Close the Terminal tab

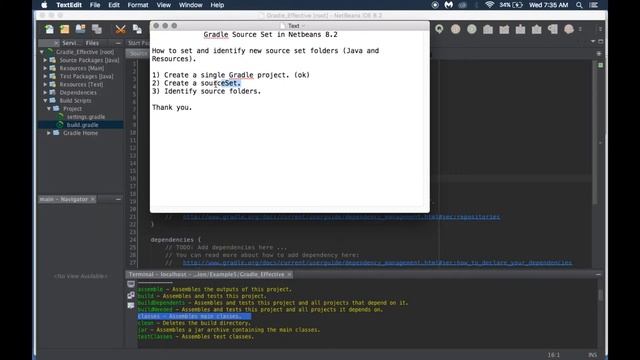tap(289, 275)
